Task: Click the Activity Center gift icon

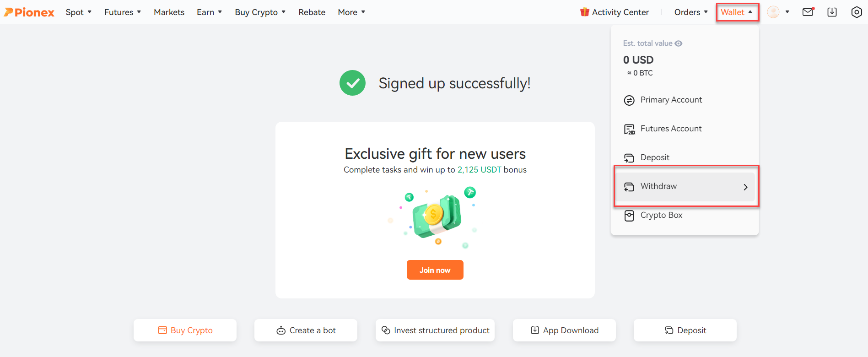Action: coord(584,12)
